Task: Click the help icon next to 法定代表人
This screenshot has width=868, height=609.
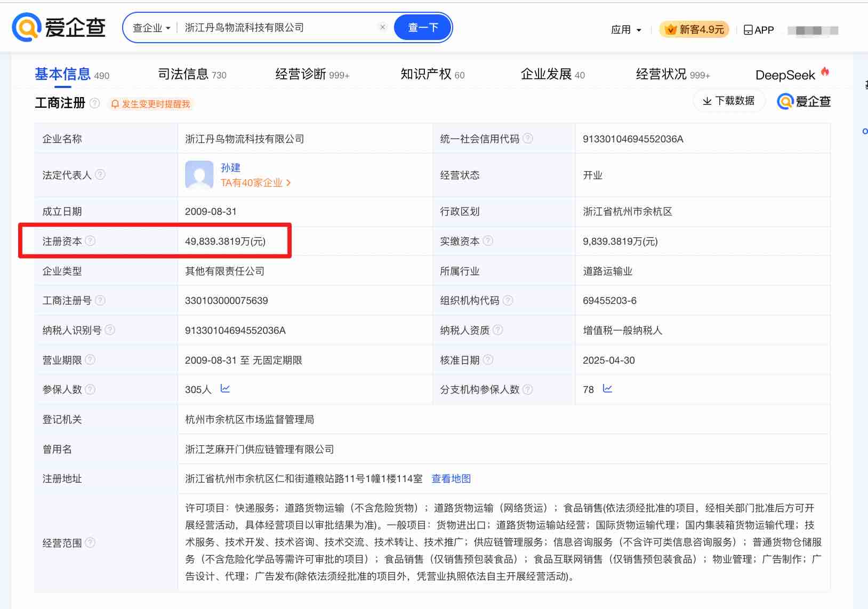Action: coord(100,175)
